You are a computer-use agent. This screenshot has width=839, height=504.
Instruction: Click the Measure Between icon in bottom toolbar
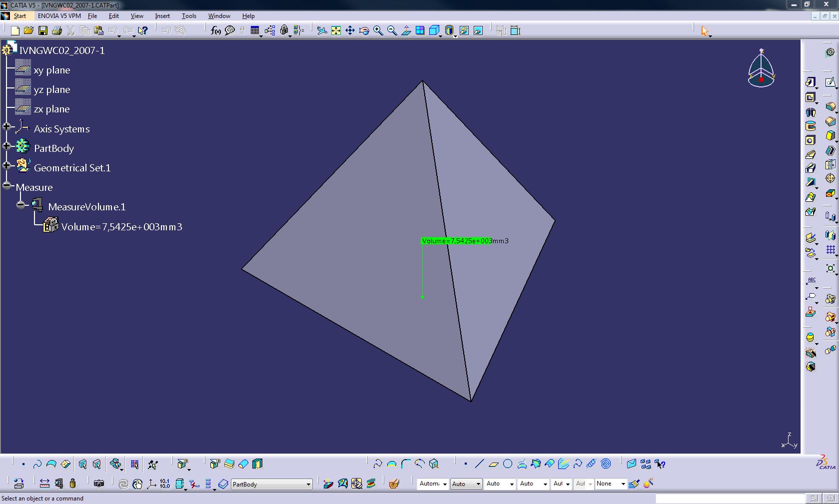(44, 484)
